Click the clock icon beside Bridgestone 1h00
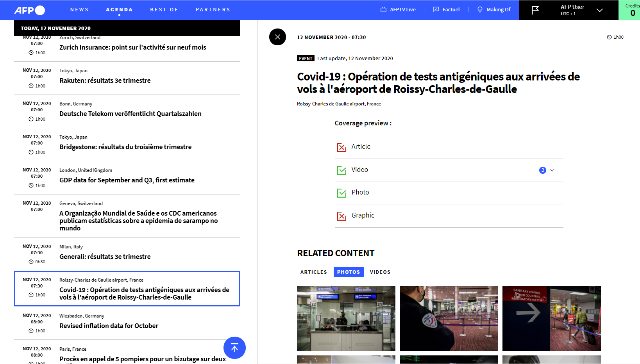This screenshot has height=364, width=640. [31, 152]
